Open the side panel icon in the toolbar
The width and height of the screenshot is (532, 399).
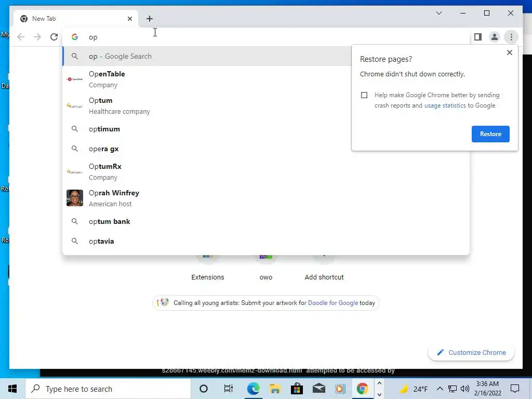478,37
